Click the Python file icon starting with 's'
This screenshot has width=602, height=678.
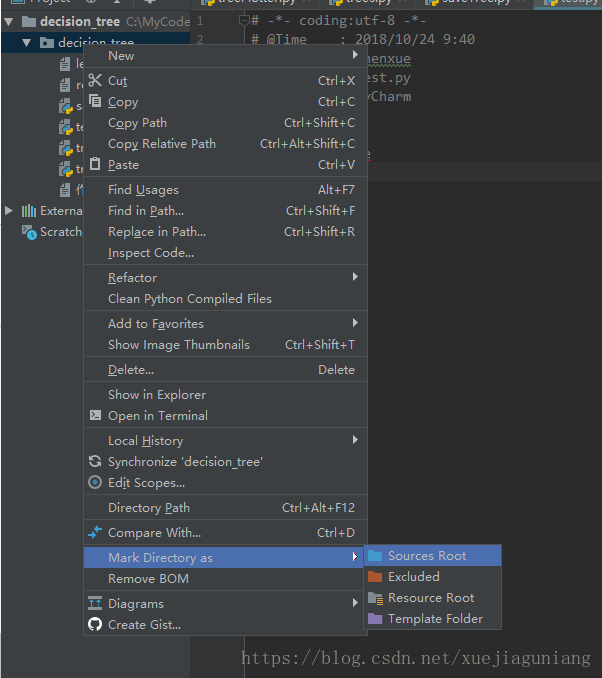(66, 106)
